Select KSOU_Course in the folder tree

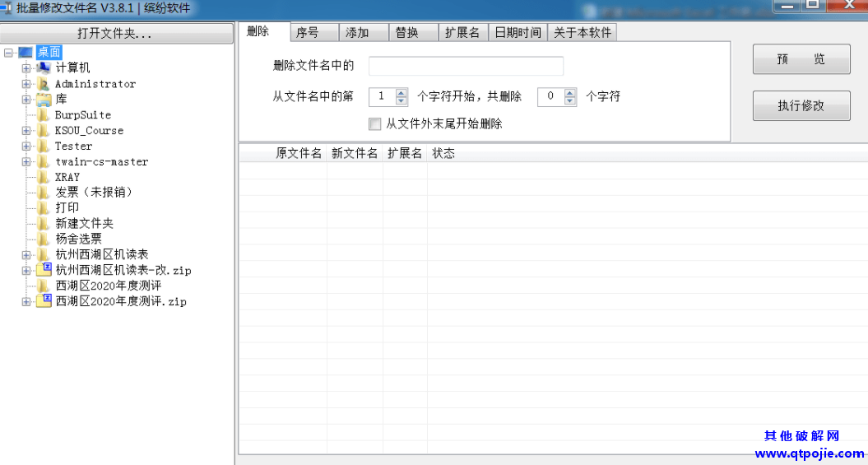(89, 131)
